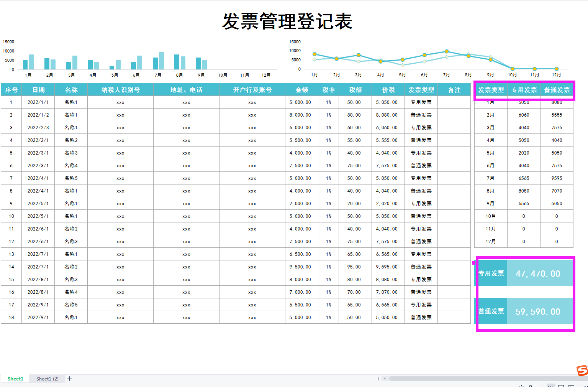This screenshot has width=588, height=387.
Task: Click the 金额 header cell
Action: point(301,90)
